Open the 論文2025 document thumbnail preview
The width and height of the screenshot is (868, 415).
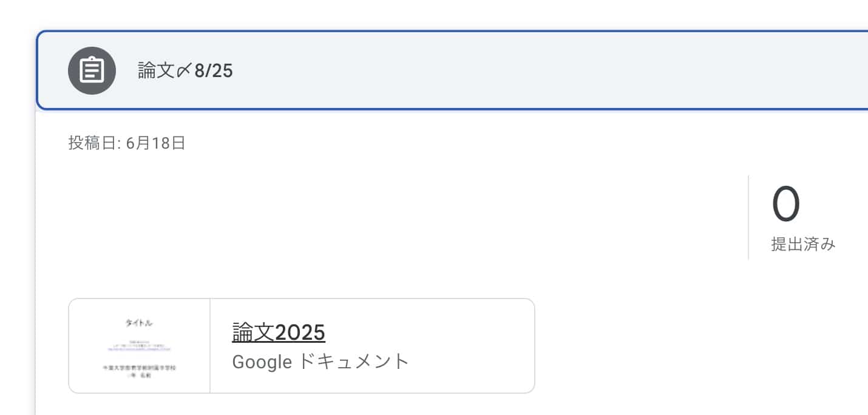click(x=140, y=346)
